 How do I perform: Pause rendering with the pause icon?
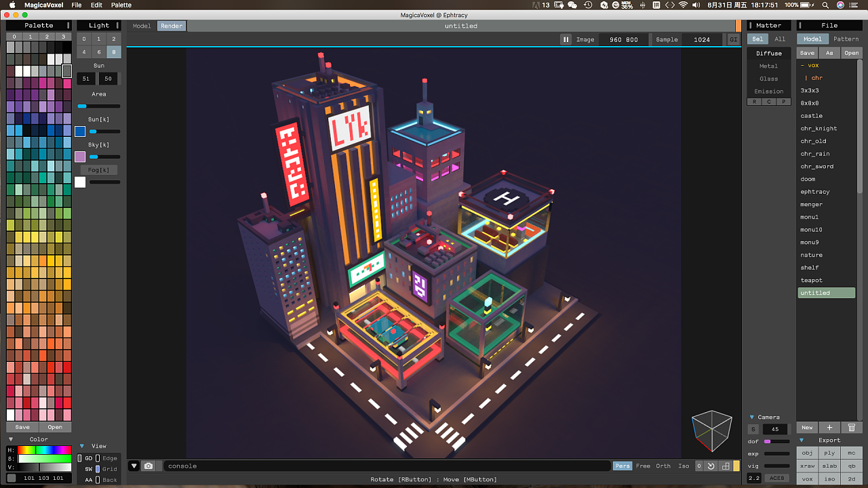click(x=566, y=39)
